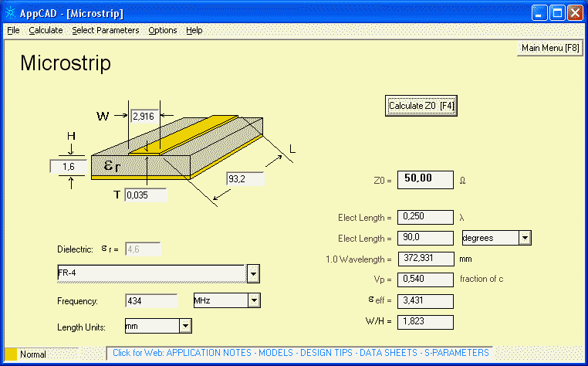Open the Select Parameters menu
This screenshot has height=366, width=588.
coord(106,30)
